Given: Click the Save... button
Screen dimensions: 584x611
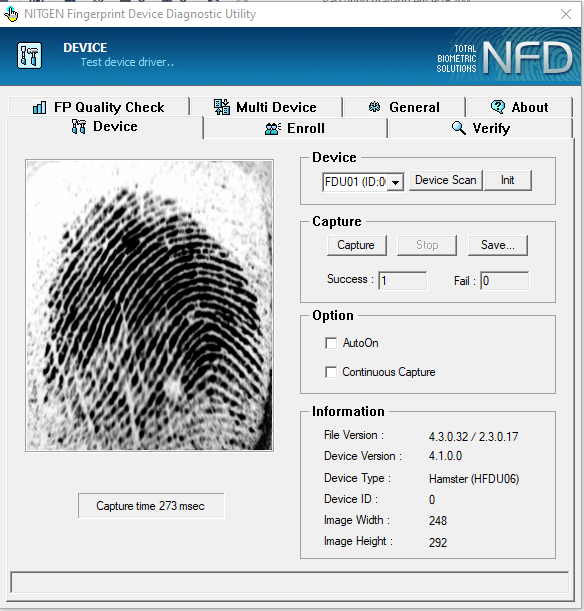Looking at the screenshot, I should tap(498, 245).
